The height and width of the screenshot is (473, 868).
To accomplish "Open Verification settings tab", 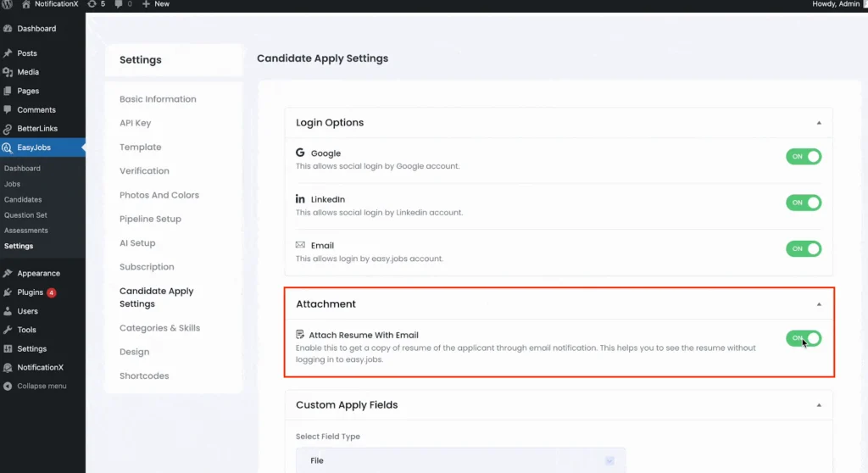I will 144,171.
